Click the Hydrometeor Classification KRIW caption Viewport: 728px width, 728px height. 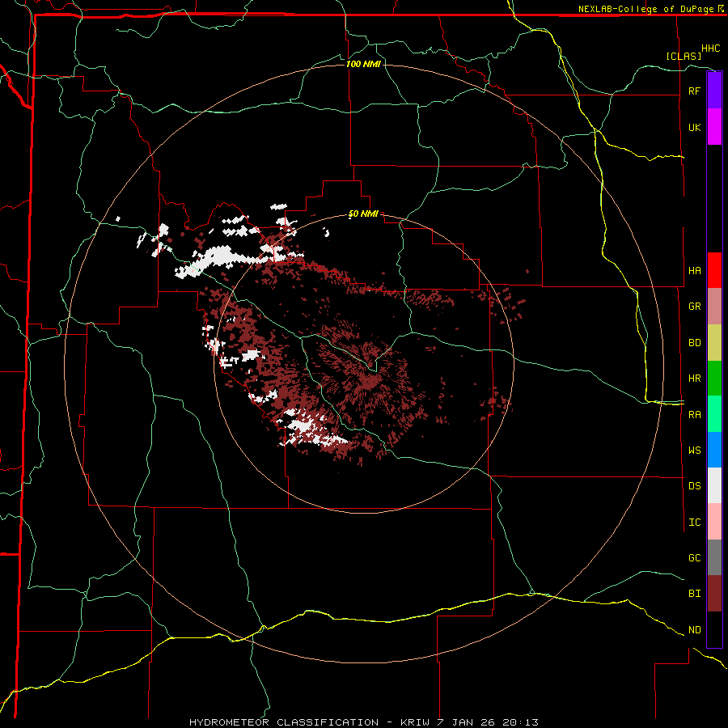point(364,722)
